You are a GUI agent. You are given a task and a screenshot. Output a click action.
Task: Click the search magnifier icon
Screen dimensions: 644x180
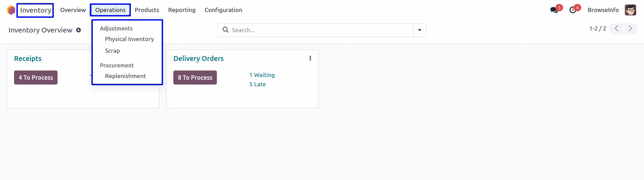pos(225,30)
